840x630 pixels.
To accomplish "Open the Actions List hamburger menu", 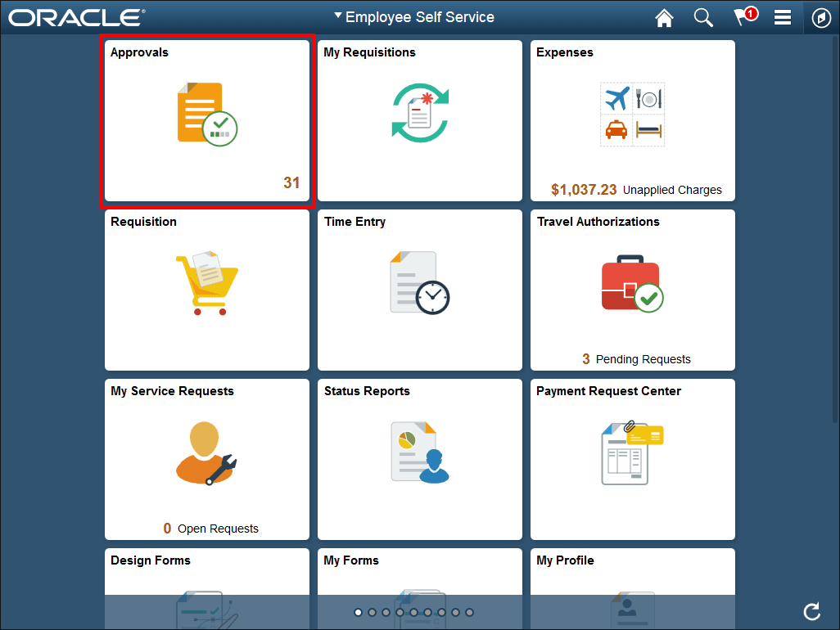I will point(783,17).
